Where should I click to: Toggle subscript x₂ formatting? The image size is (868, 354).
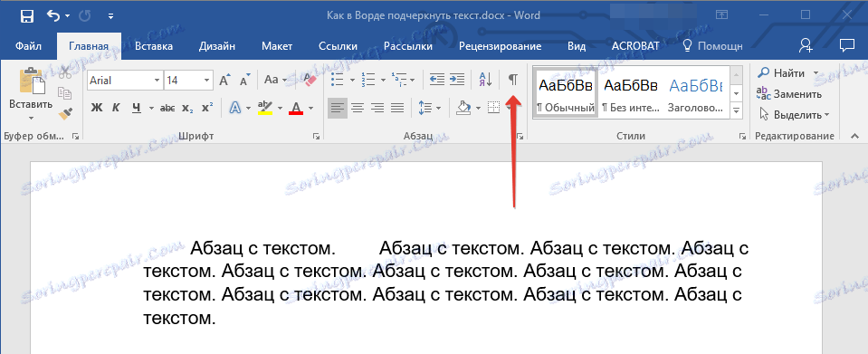187,108
